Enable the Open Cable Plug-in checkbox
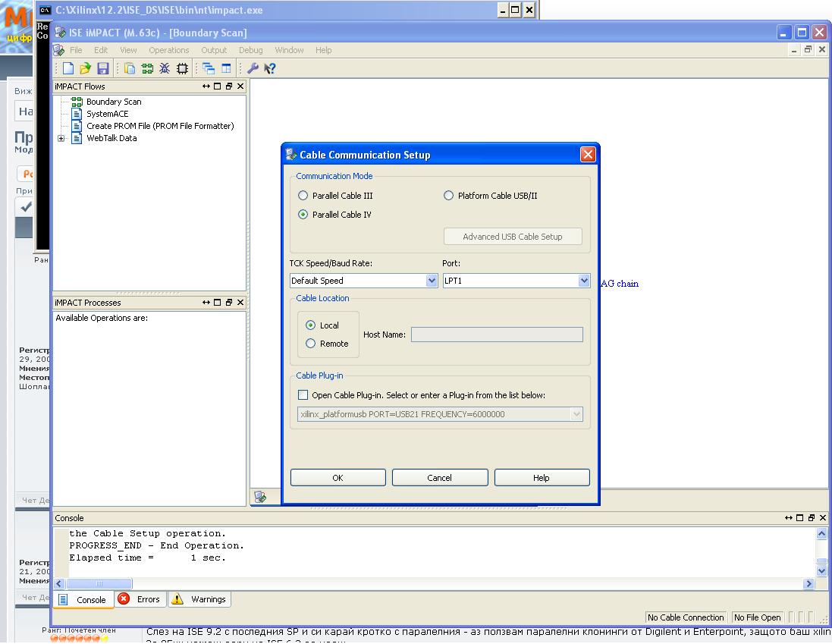Screen dimensions: 832x644 pyautogui.click(x=303, y=395)
